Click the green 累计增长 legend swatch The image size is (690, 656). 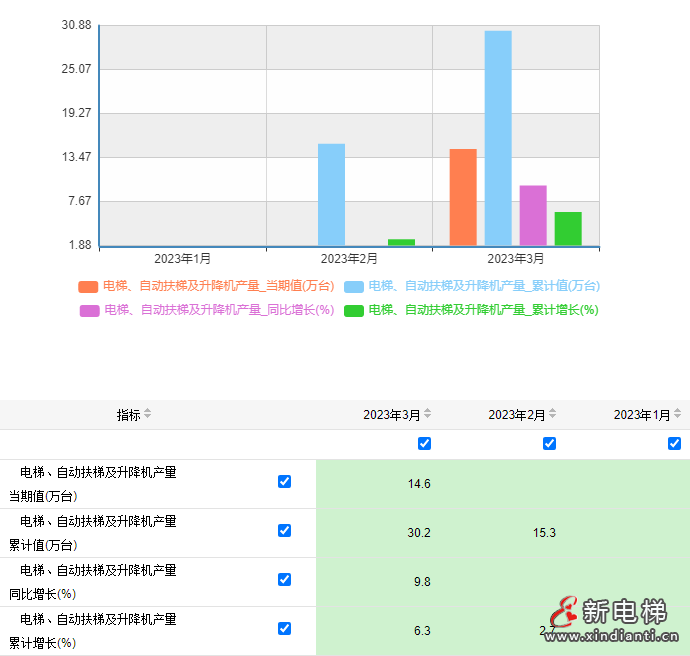tap(354, 311)
